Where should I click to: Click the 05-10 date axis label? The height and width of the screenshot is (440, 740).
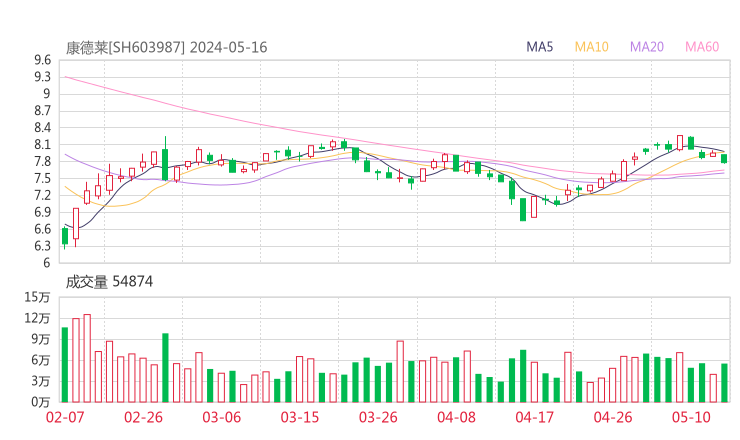691,417
